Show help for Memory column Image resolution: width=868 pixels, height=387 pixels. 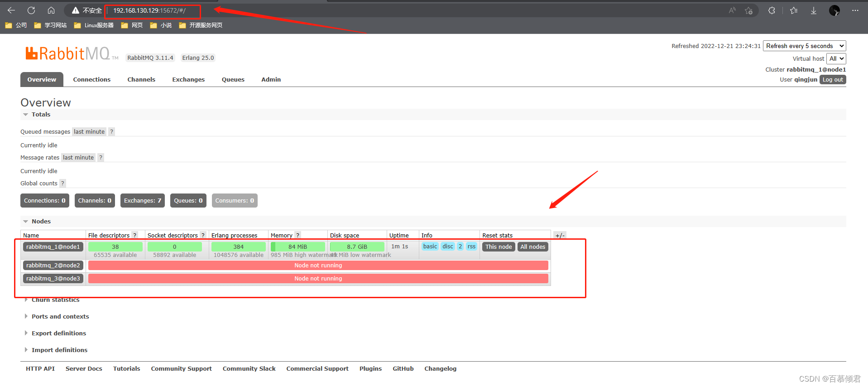(297, 235)
